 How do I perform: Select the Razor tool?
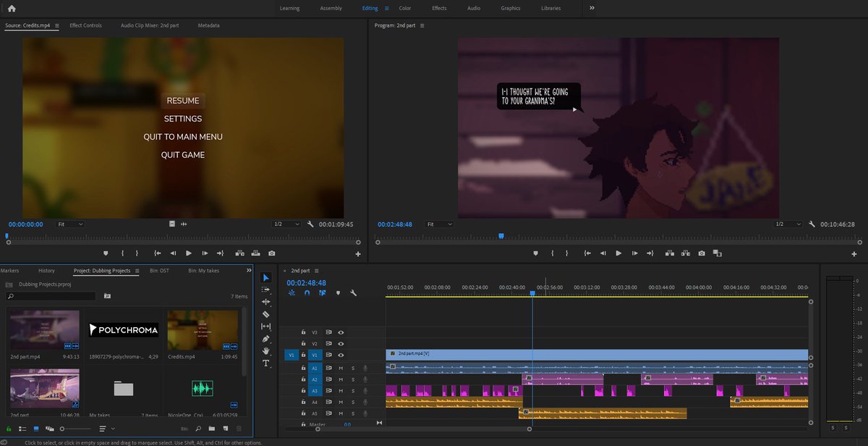point(265,314)
